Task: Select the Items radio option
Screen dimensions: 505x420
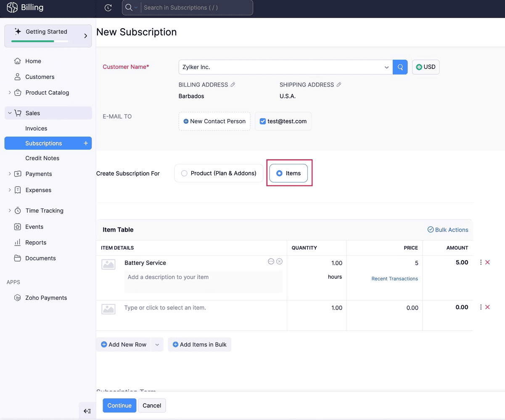Action: [279, 173]
